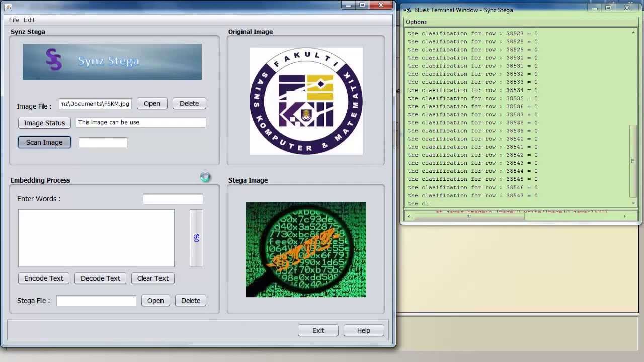This screenshot has height=362, width=644.
Task: Click the Java icon in the title bar
Action: [x=8, y=7]
